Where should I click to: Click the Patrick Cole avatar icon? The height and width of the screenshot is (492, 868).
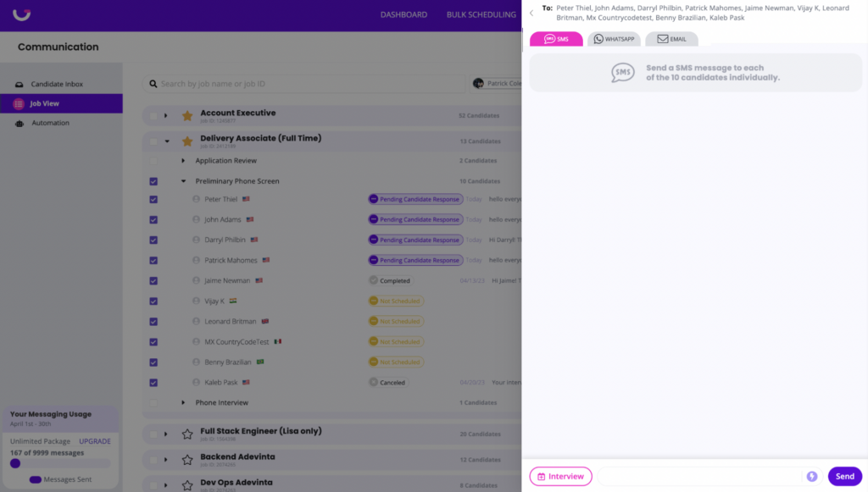pos(478,84)
